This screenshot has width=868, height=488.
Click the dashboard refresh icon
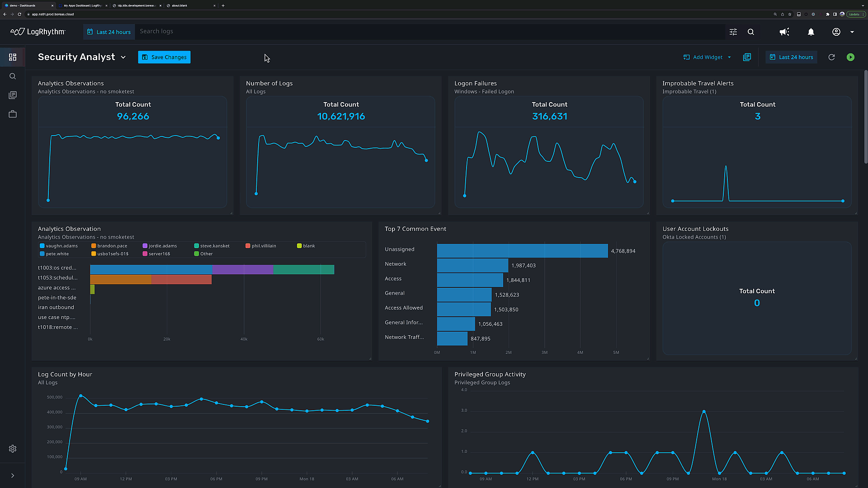point(831,57)
